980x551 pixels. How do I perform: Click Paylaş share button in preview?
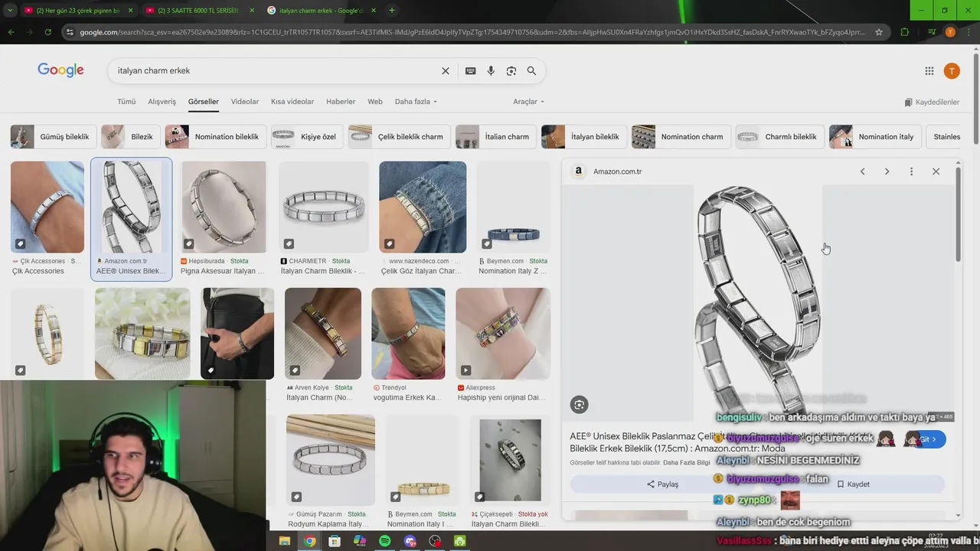663,484
